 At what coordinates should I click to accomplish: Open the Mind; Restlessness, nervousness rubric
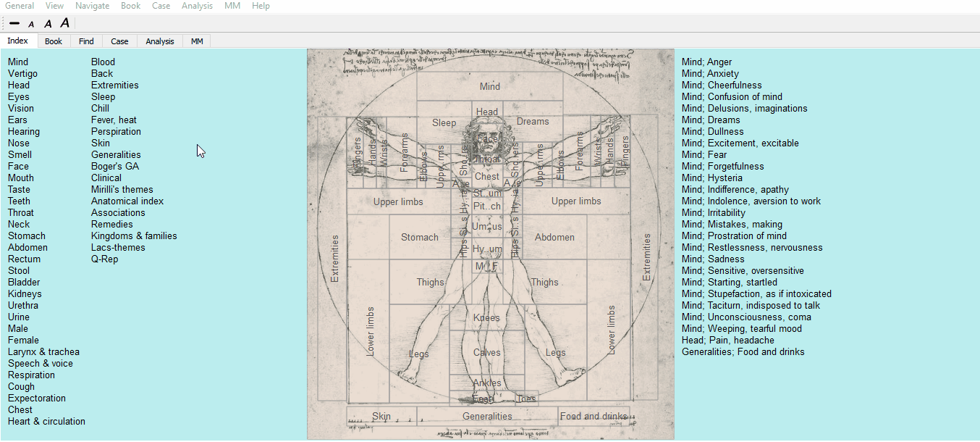pyautogui.click(x=752, y=248)
